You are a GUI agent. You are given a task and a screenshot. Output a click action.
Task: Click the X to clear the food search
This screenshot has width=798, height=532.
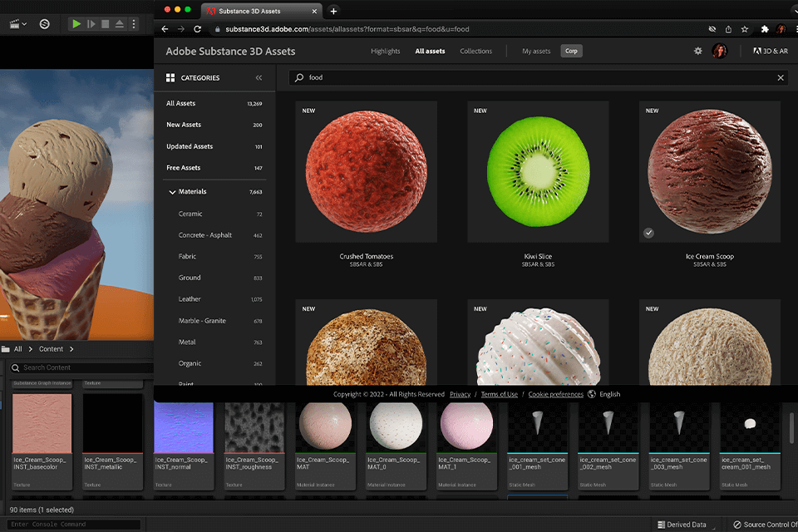pyautogui.click(x=778, y=77)
